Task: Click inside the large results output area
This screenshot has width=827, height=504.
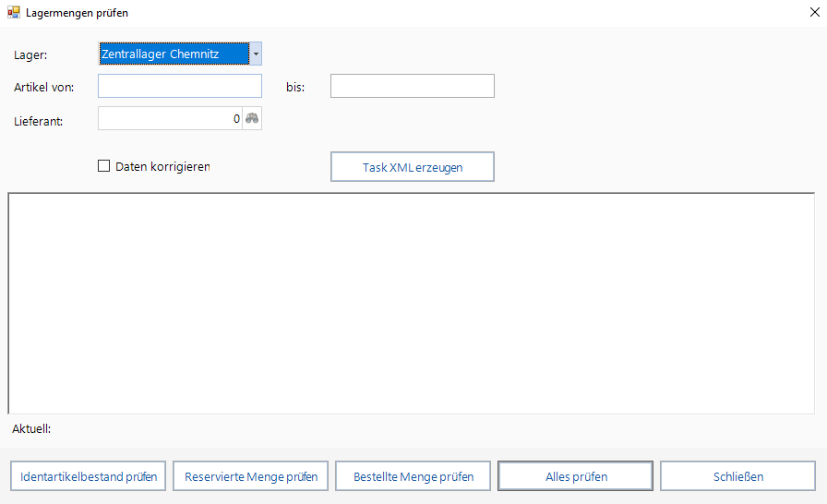Action: (412, 303)
